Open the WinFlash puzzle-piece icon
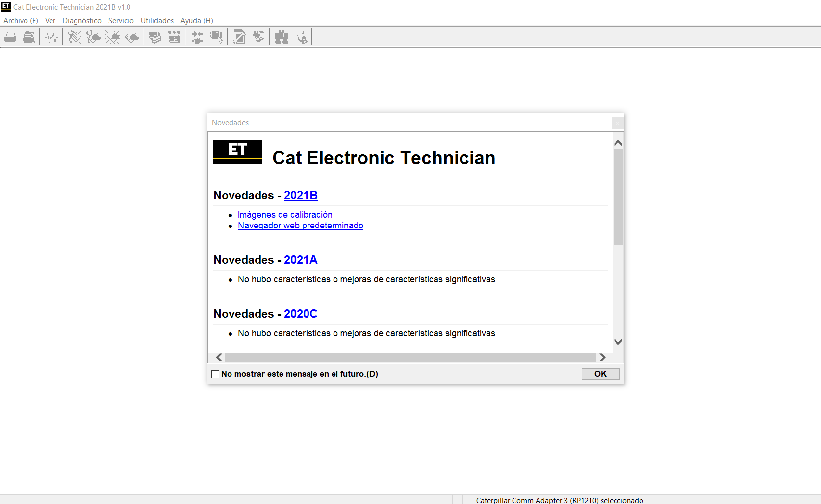The image size is (821, 504). (x=258, y=37)
